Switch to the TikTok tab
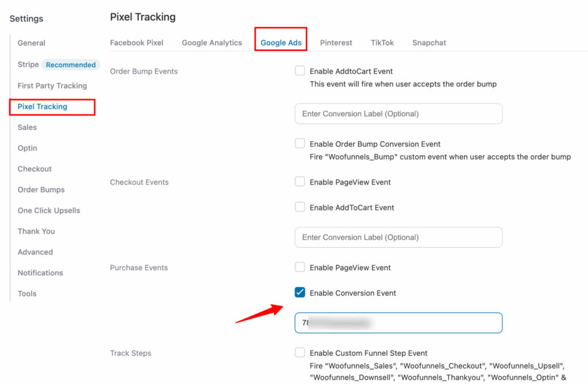Screen dimensions: 588x384 382,43
